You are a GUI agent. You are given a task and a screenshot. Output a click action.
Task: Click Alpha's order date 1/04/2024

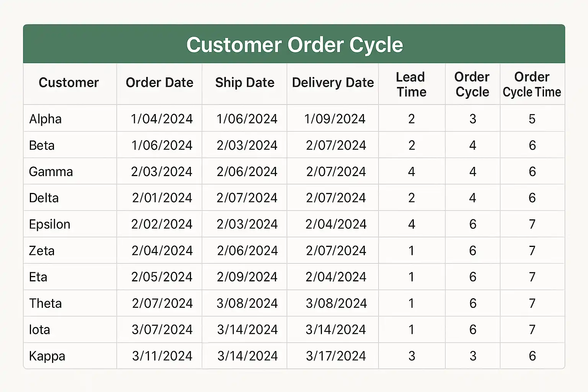click(162, 119)
